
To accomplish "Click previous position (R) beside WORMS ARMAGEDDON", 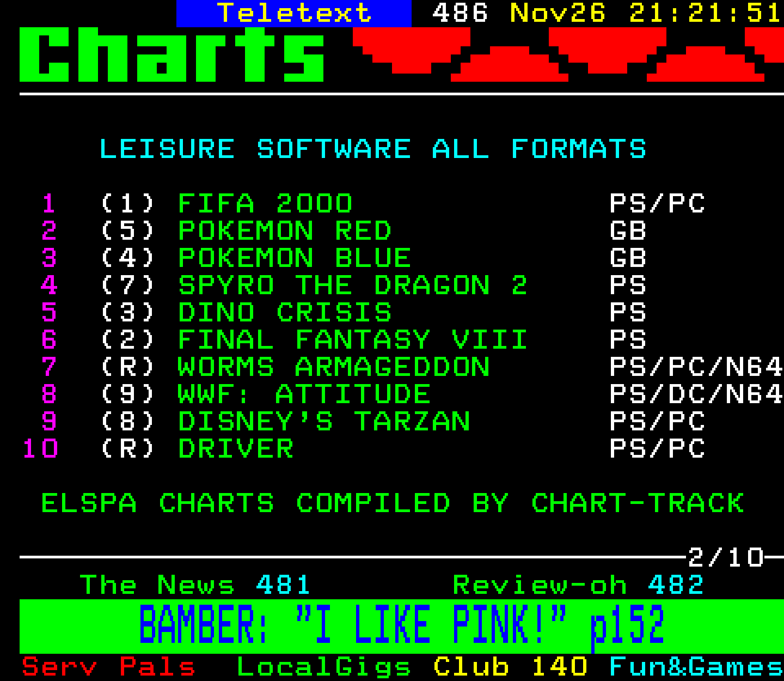I will coord(128,367).
